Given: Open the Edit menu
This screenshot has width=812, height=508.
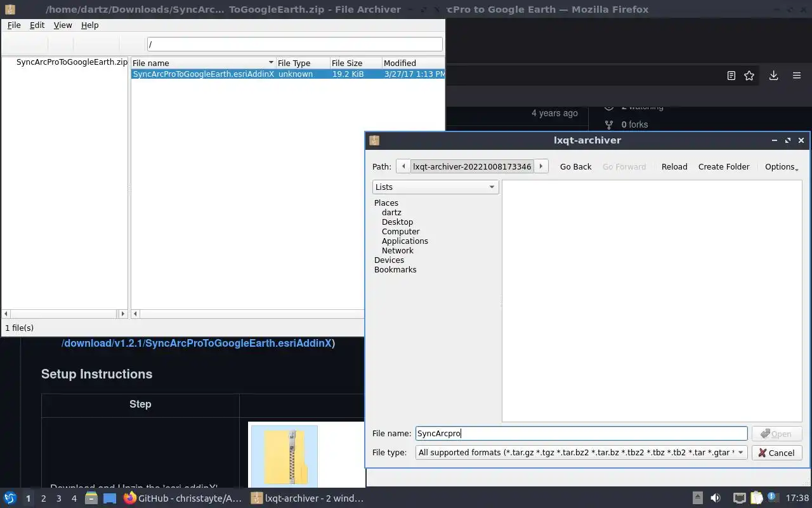Looking at the screenshot, I should coord(37,25).
